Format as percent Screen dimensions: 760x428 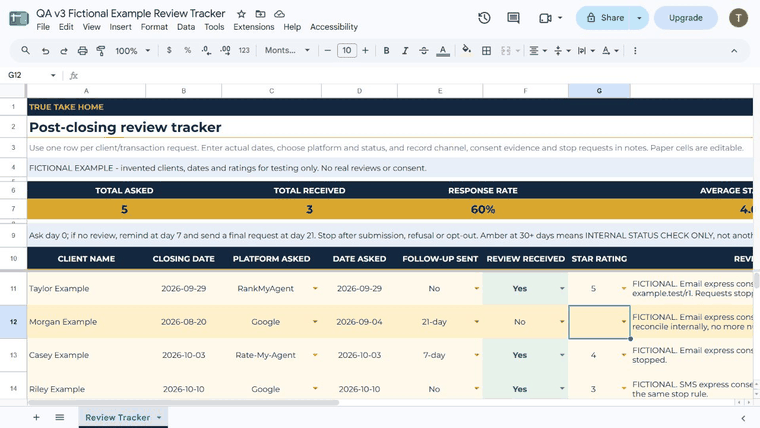pos(188,50)
